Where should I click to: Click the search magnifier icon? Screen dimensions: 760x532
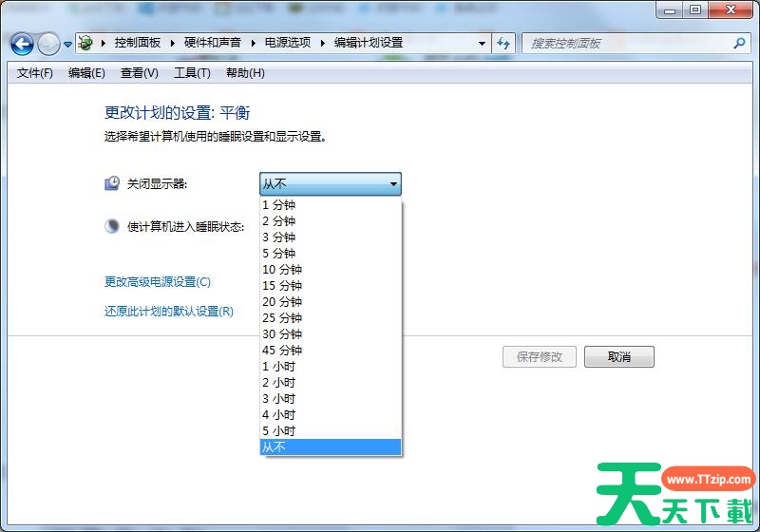point(739,44)
